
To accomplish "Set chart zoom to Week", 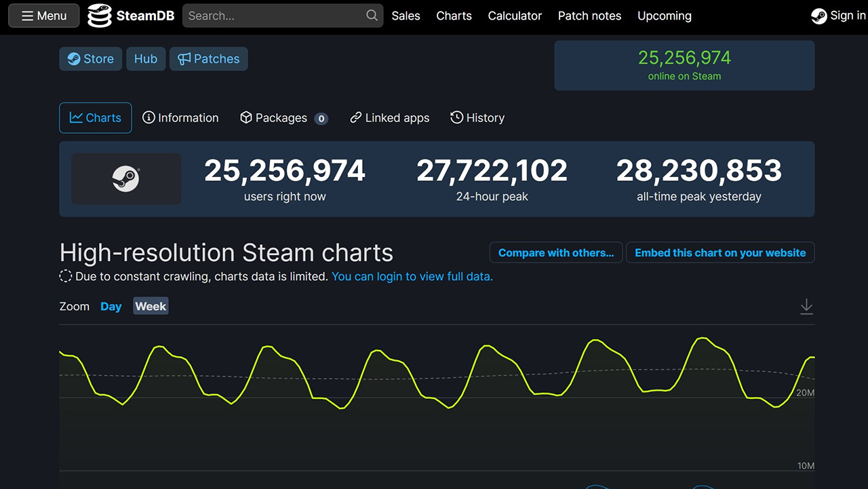I will [151, 307].
